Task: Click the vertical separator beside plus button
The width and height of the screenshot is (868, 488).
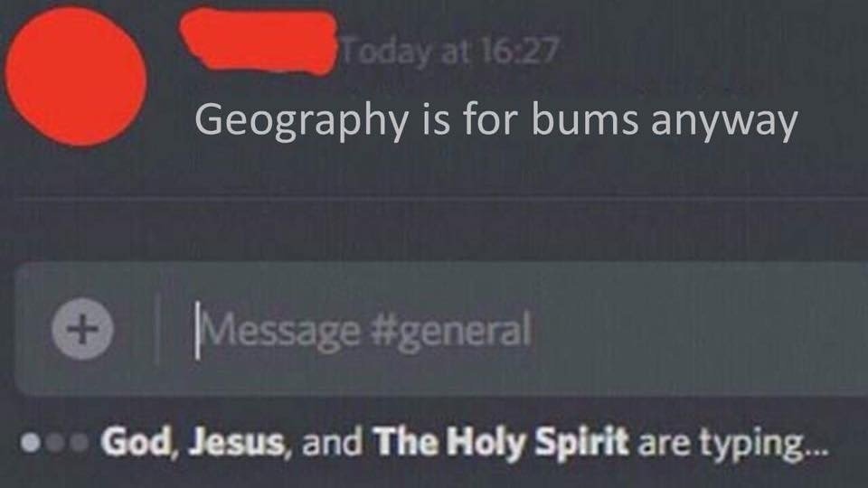Action: [x=157, y=329]
